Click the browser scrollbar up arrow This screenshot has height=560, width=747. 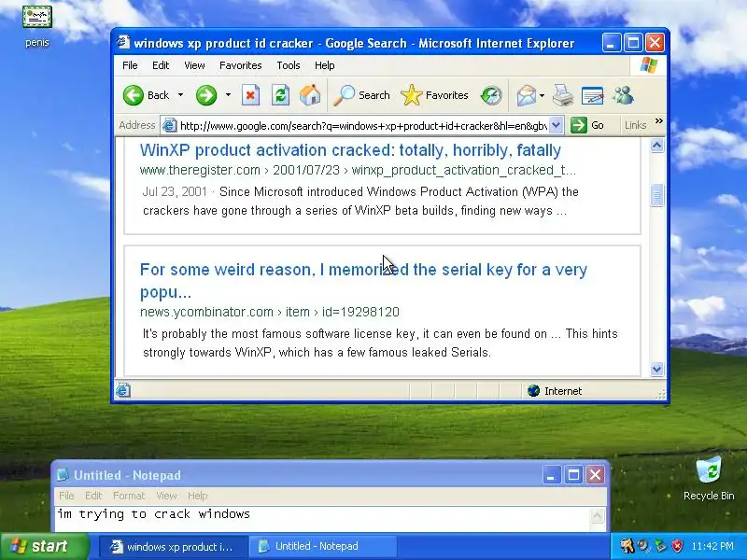[x=657, y=146]
